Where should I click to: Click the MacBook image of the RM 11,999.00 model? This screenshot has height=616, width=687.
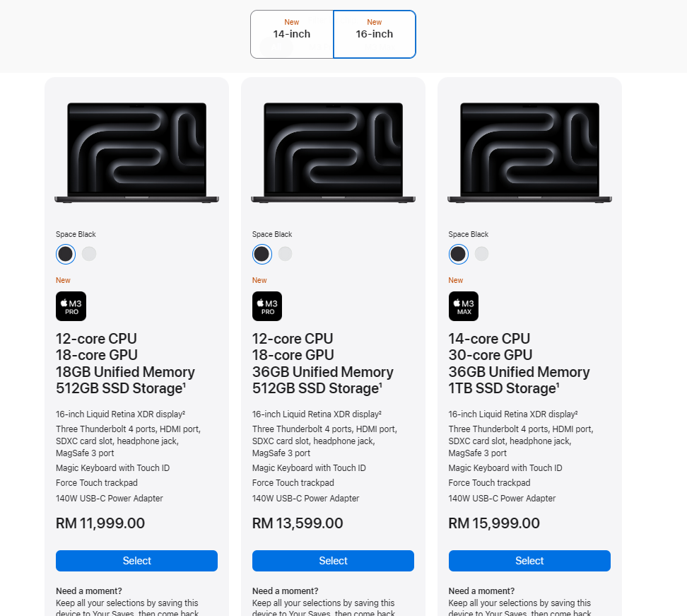tap(136, 152)
